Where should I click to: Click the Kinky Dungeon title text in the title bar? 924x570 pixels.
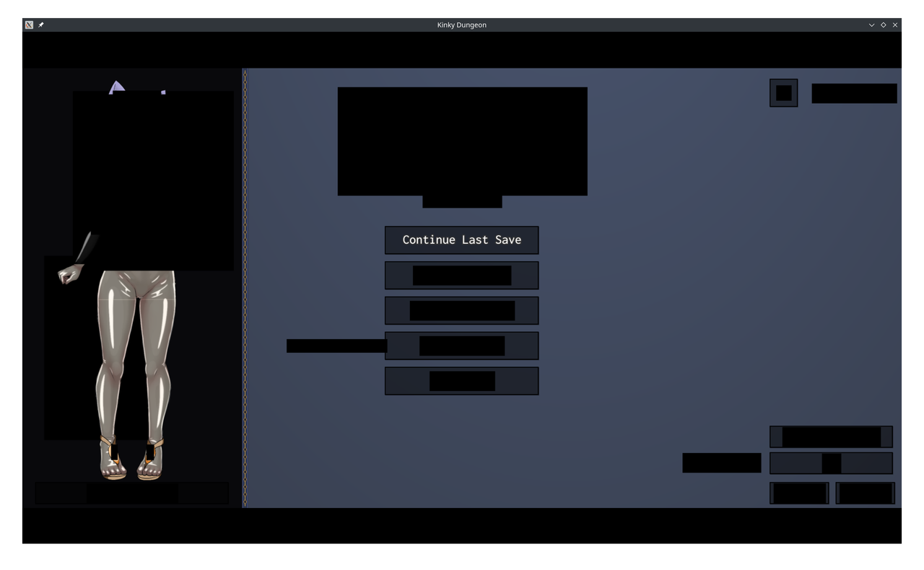coord(461,24)
